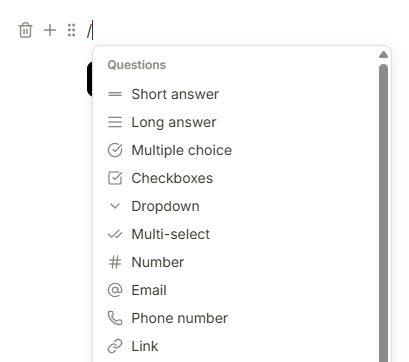409x362 pixels.
Task: Add a new block with plus icon
Action: coord(50,30)
